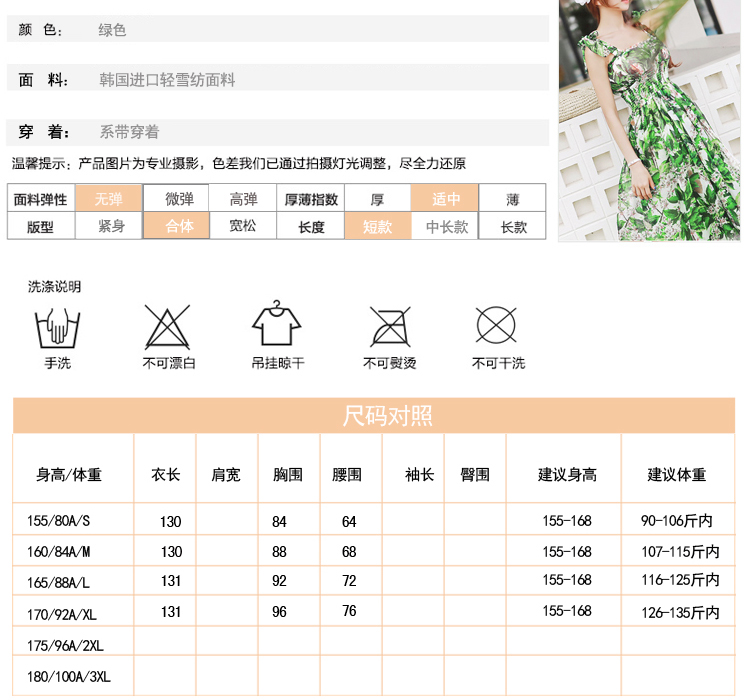Click the 165/88A/L size row label
750x700 pixels.
tap(58, 582)
